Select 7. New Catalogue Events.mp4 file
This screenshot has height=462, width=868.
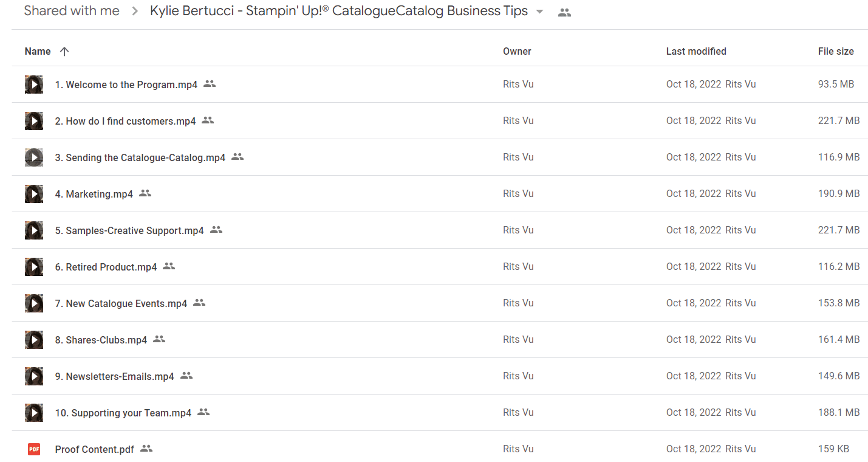click(x=440, y=303)
